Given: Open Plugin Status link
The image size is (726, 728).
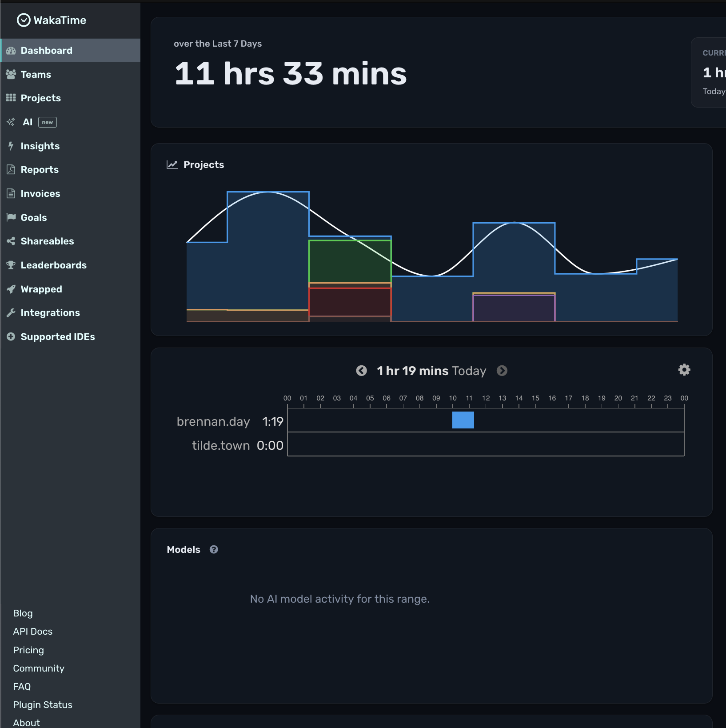Looking at the screenshot, I should (43, 704).
